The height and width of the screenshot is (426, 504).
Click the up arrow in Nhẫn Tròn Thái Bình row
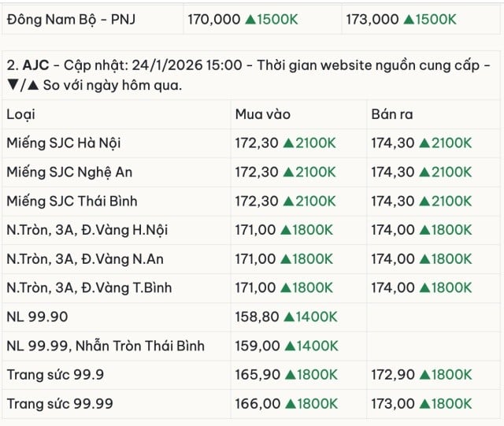[x=289, y=346]
